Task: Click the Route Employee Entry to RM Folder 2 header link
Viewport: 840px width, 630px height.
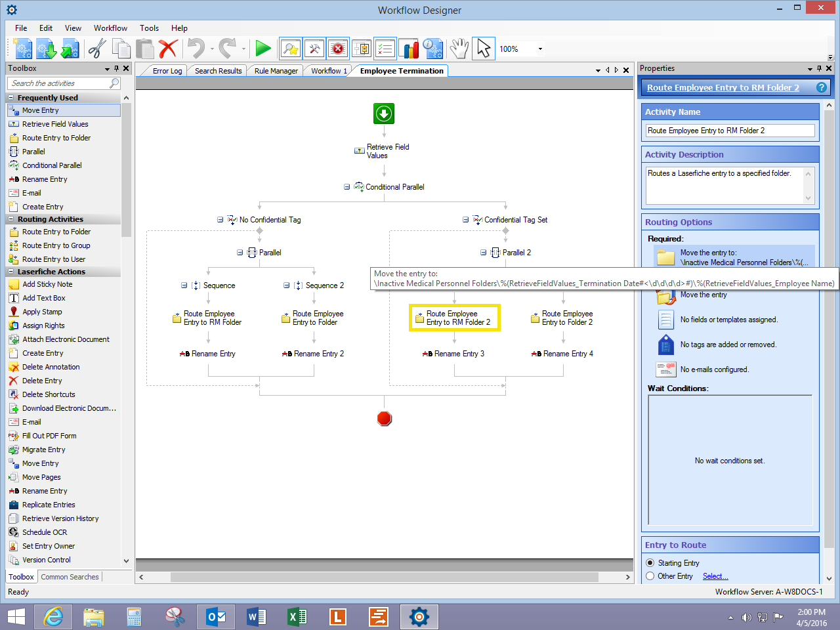Action: [x=723, y=88]
